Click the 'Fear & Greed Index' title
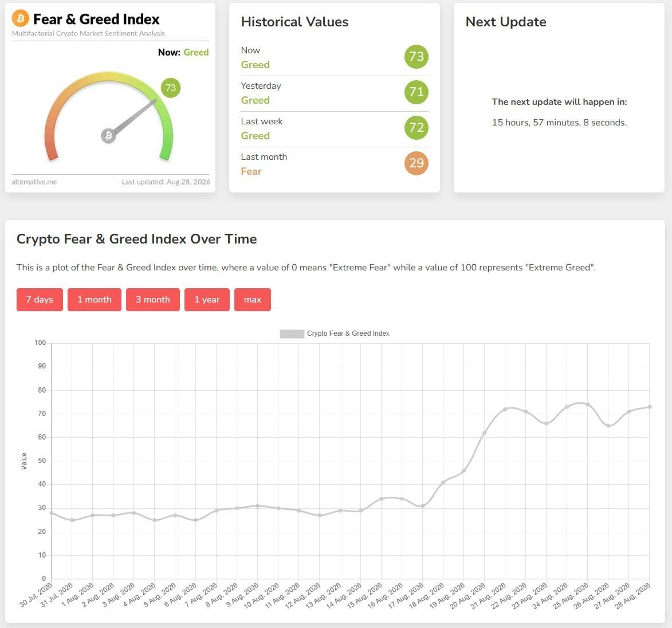Viewport: 672px width, 628px height. [x=96, y=19]
